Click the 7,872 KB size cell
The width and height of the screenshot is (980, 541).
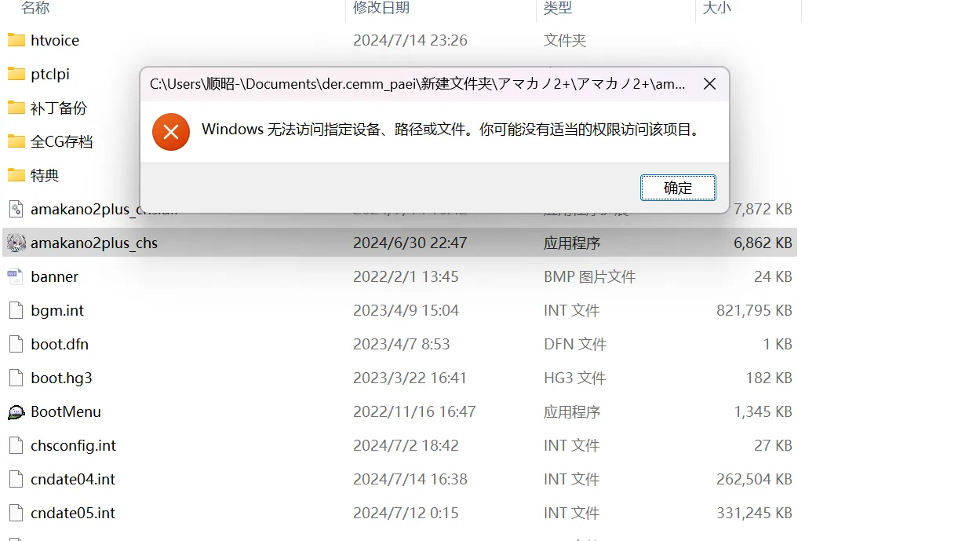click(x=763, y=209)
